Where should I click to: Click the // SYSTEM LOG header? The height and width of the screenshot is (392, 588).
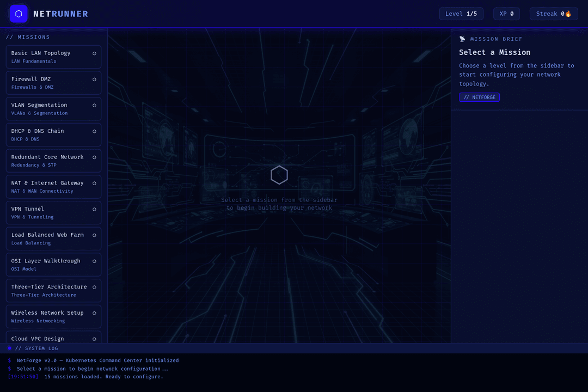tap(36, 348)
